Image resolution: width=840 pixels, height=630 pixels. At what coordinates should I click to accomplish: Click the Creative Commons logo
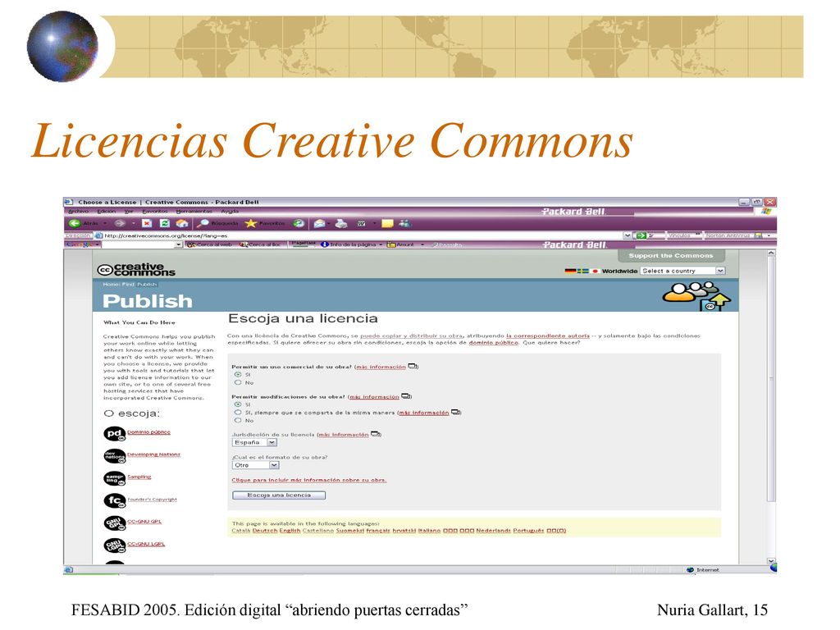tap(136, 269)
